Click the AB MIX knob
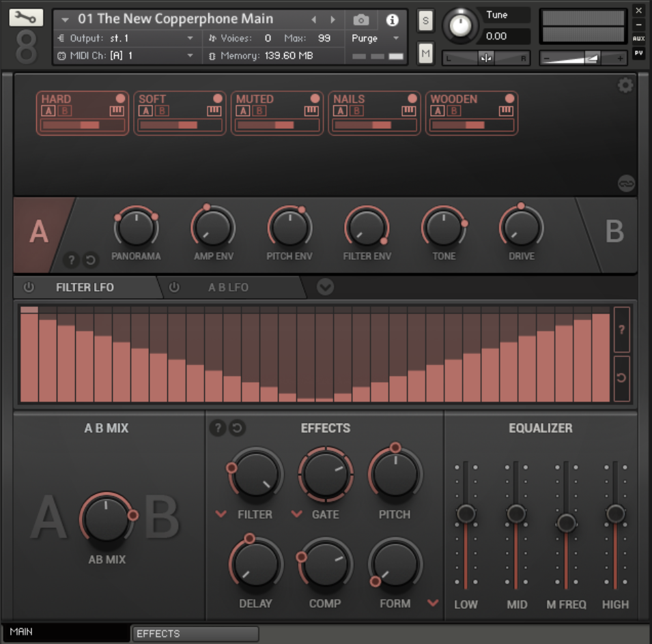Image resolution: width=652 pixels, height=644 pixels. click(x=107, y=518)
